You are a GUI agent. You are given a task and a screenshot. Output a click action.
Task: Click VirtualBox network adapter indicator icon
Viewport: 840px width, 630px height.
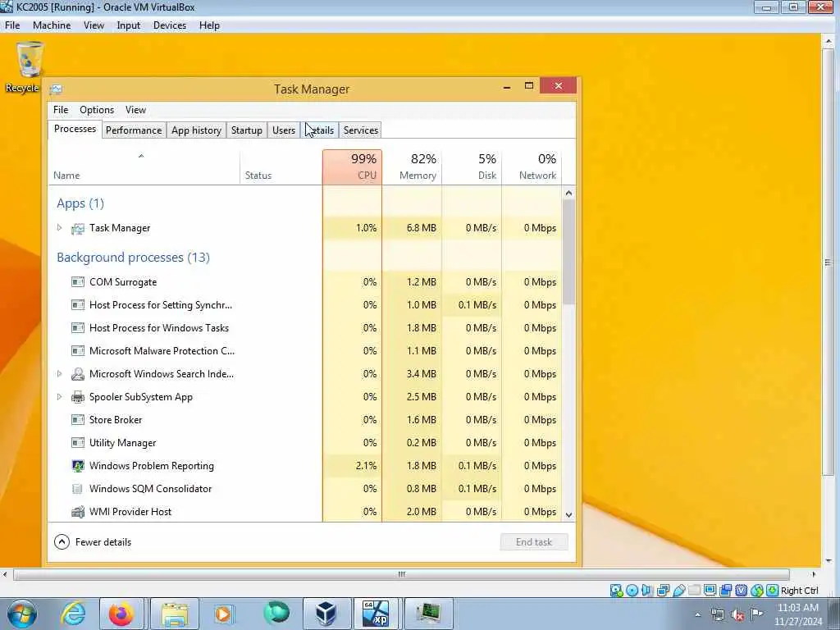tap(663, 591)
